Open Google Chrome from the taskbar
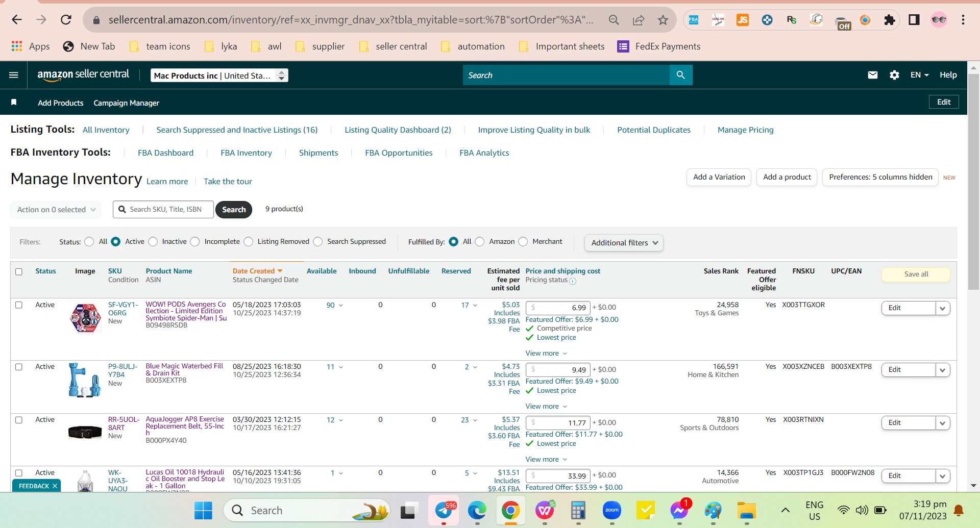This screenshot has width=980, height=528. 510,510
